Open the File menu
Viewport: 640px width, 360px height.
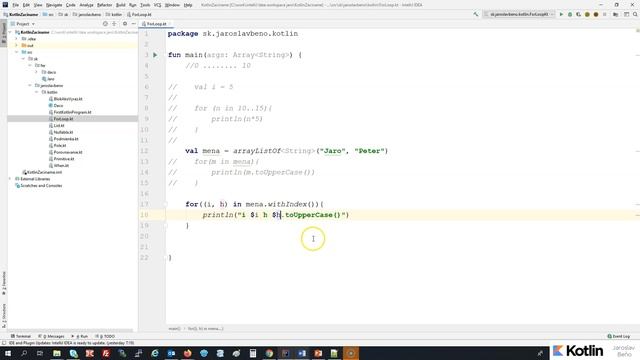coord(16,5)
